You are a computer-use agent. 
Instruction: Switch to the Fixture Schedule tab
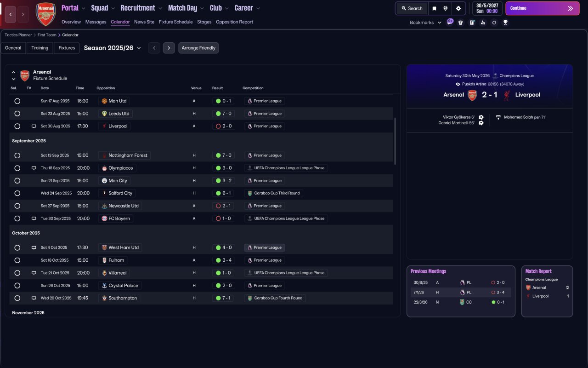[175, 22]
